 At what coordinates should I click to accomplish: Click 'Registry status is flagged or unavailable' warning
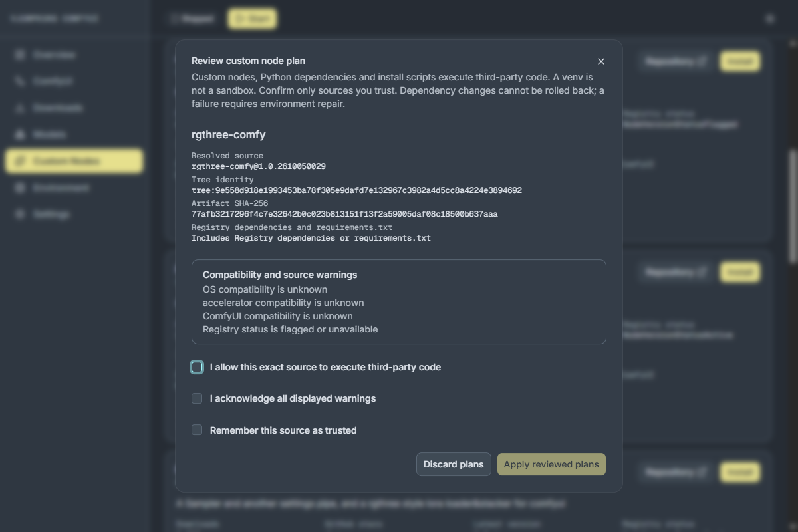click(x=290, y=329)
